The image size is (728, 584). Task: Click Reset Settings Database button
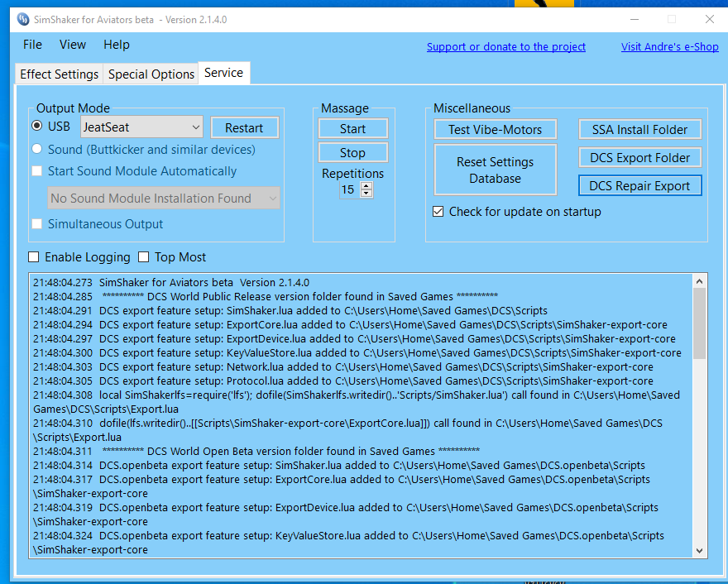(495, 170)
